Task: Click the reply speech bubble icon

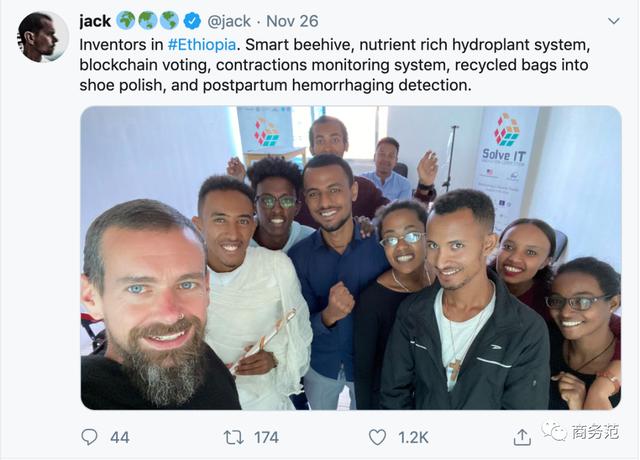Action: point(90,437)
